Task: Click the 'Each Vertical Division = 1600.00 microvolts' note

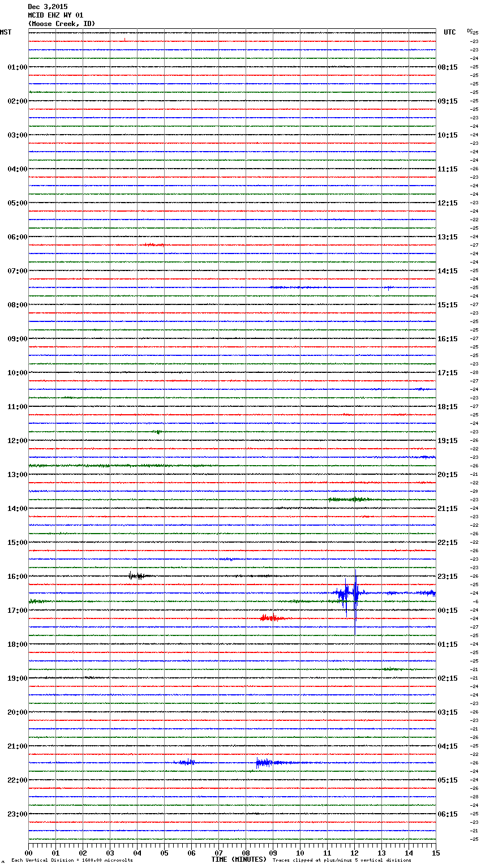Action: point(72,860)
